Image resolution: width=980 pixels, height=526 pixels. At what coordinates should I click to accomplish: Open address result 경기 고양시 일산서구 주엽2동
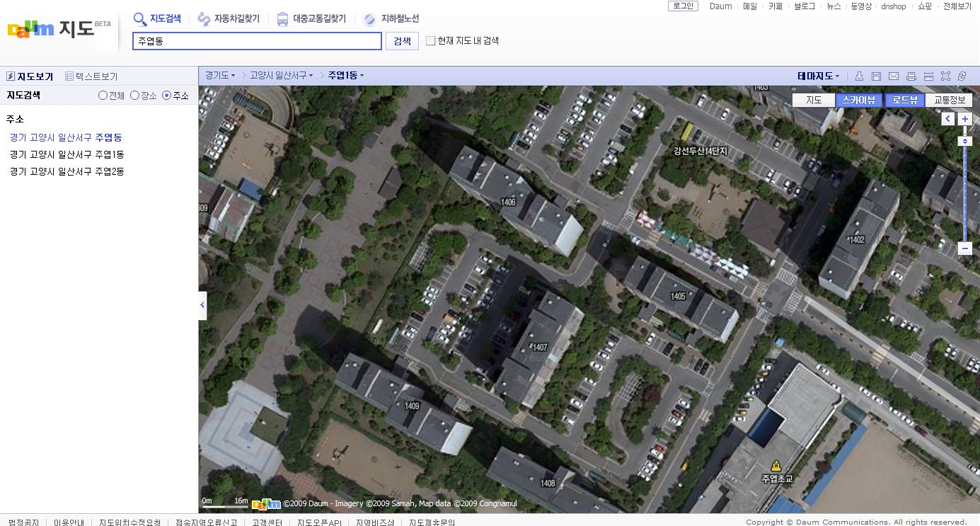pyautogui.click(x=67, y=171)
